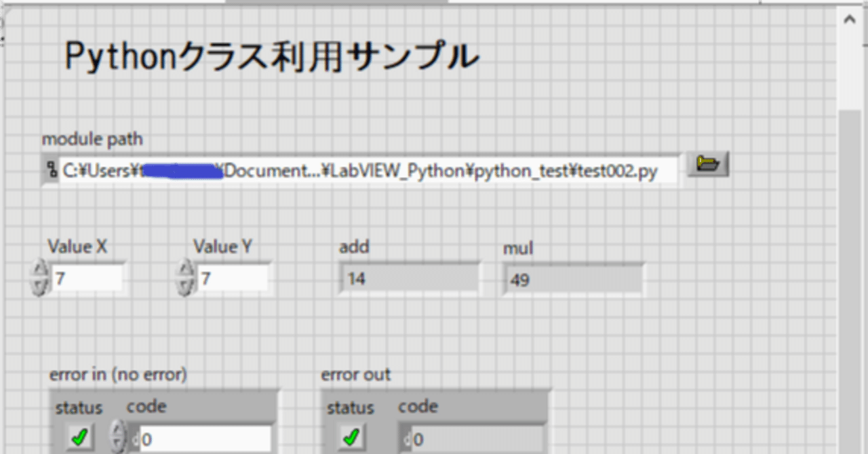
Task: Click the add result display showing 14
Action: [x=407, y=278]
